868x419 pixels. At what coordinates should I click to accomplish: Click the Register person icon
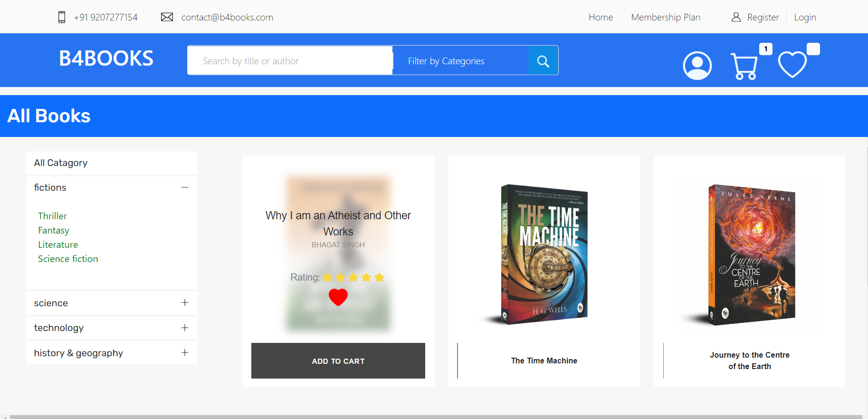tap(736, 17)
